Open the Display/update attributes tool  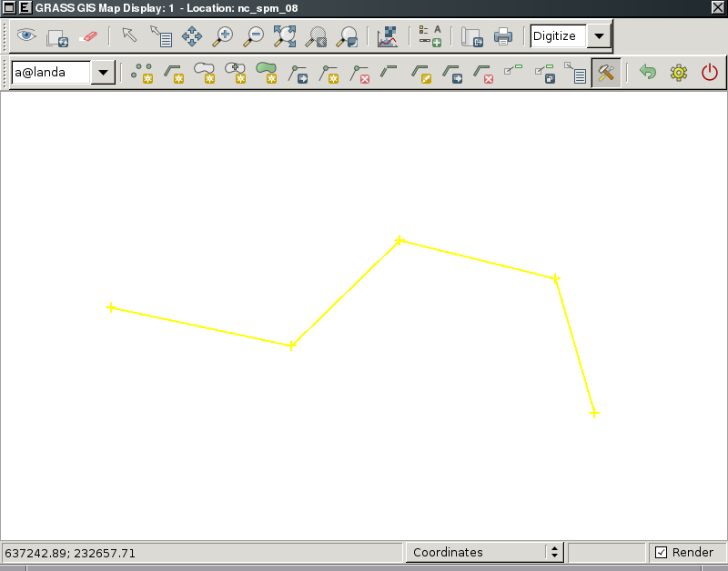pyautogui.click(x=575, y=73)
